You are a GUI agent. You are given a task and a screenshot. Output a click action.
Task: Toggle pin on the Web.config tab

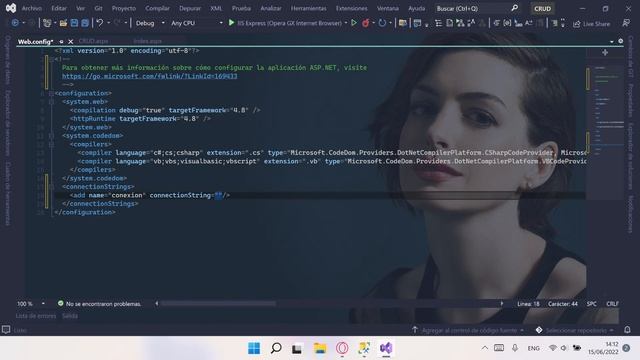[61, 42]
